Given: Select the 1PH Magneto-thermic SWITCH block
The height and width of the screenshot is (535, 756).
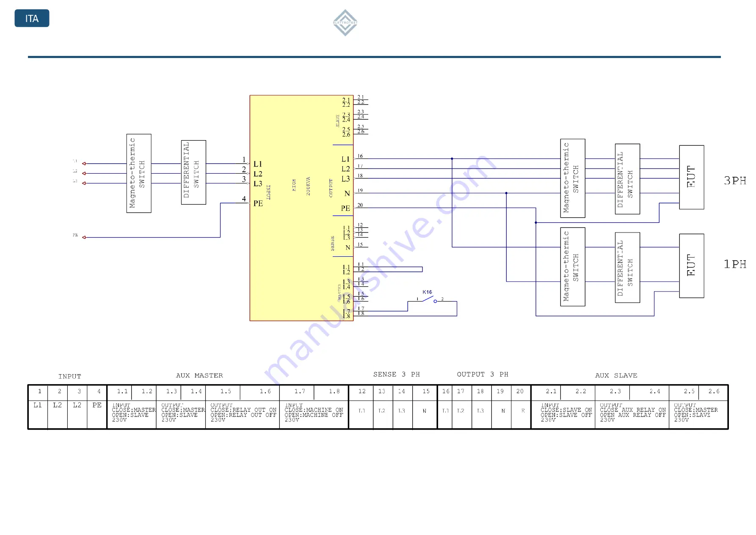Looking at the screenshot, I should (573, 267).
